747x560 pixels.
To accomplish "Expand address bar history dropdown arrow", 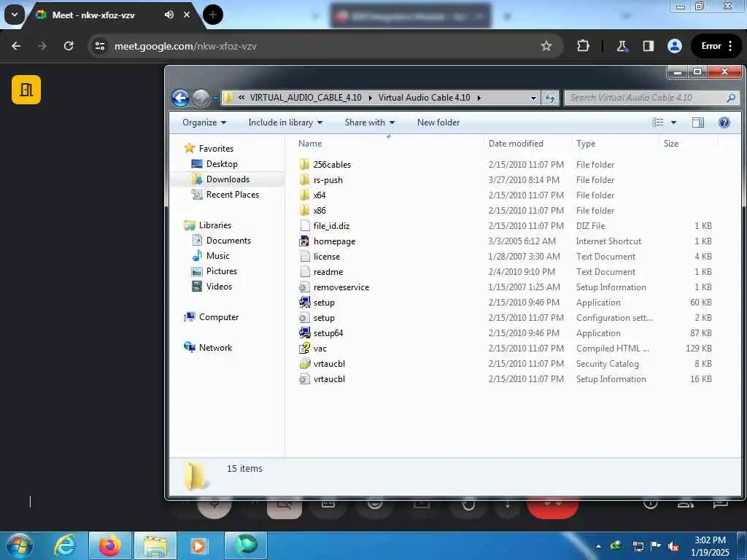I will 533,98.
